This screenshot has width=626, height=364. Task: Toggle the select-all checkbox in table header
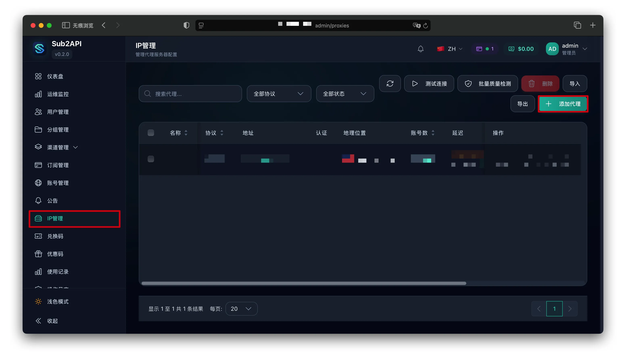click(151, 133)
